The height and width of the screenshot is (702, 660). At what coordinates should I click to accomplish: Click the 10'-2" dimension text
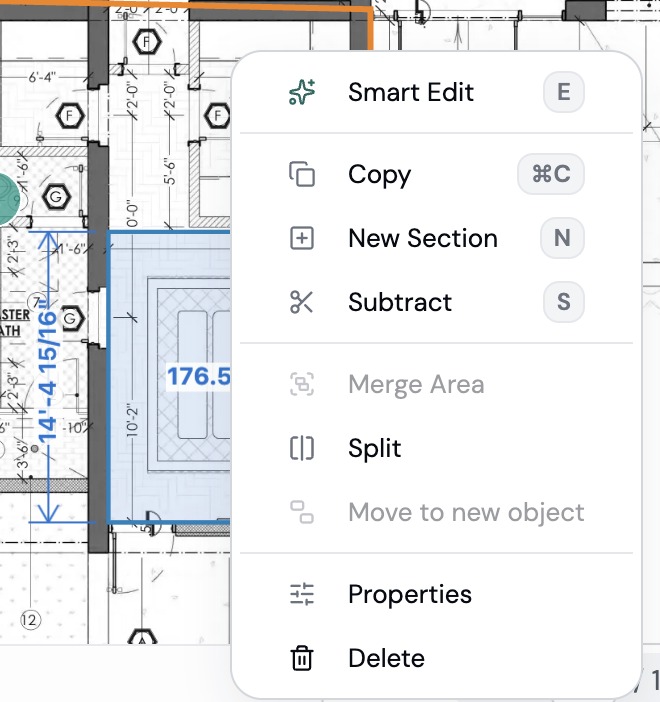point(133,419)
